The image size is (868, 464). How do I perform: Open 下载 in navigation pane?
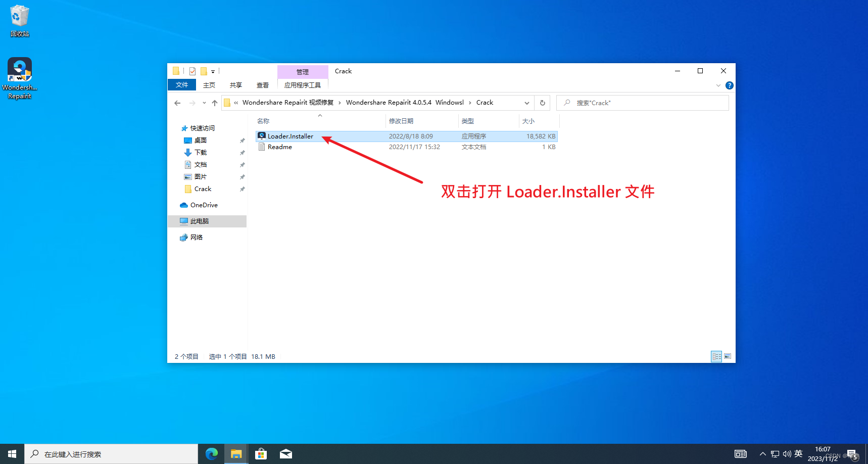(201, 153)
